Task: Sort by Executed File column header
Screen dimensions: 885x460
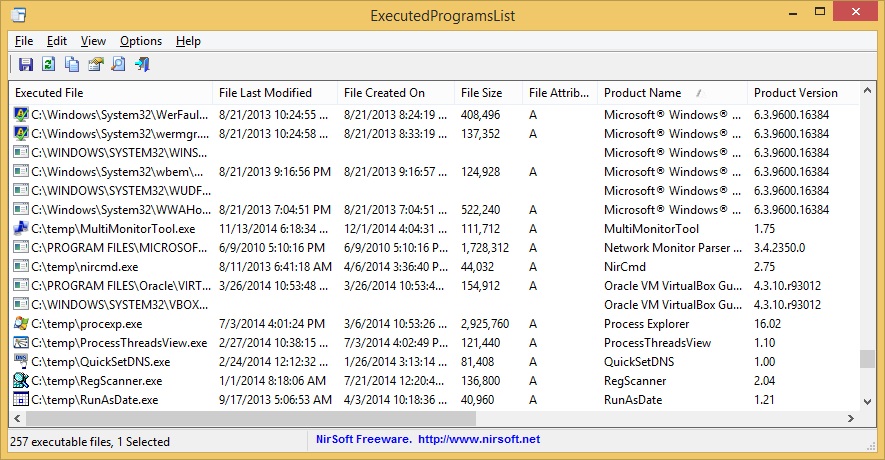Action: coord(50,93)
